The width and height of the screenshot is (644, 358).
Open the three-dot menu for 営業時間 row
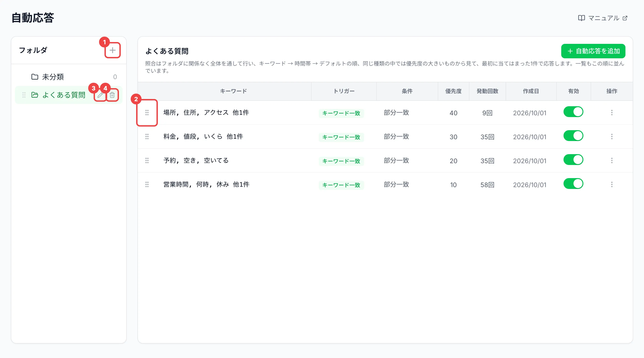(x=612, y=185)
